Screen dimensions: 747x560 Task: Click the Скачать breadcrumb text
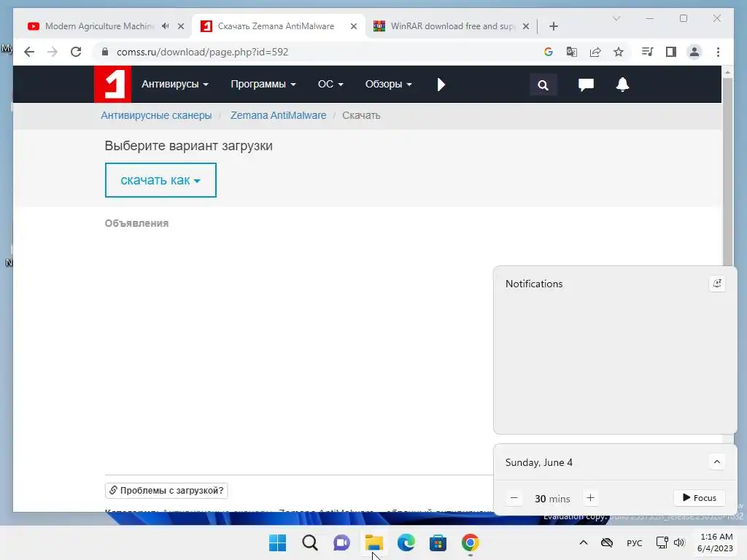(x=361, y=116)
